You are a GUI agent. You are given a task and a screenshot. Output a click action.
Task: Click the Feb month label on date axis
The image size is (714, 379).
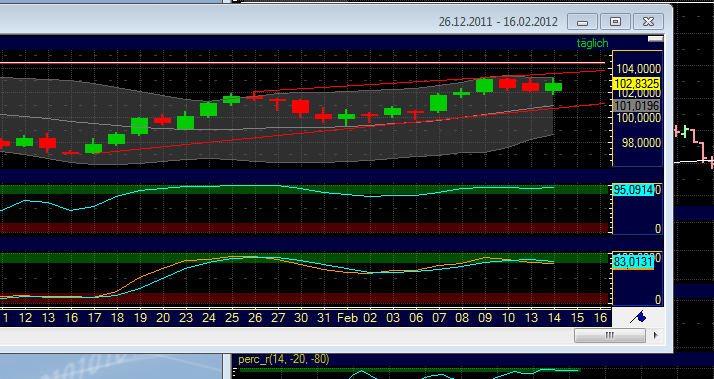[347, 318]
